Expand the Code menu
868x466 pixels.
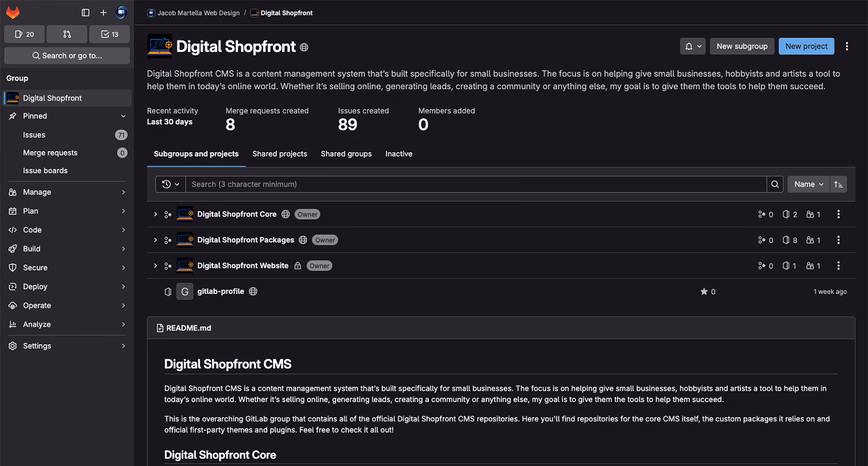click(x=67, y=230)
